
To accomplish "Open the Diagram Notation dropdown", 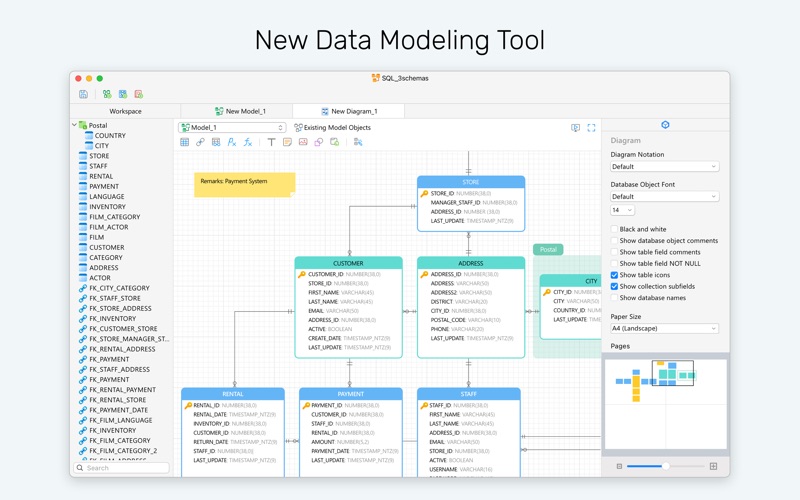I will [x=665, y=166].
